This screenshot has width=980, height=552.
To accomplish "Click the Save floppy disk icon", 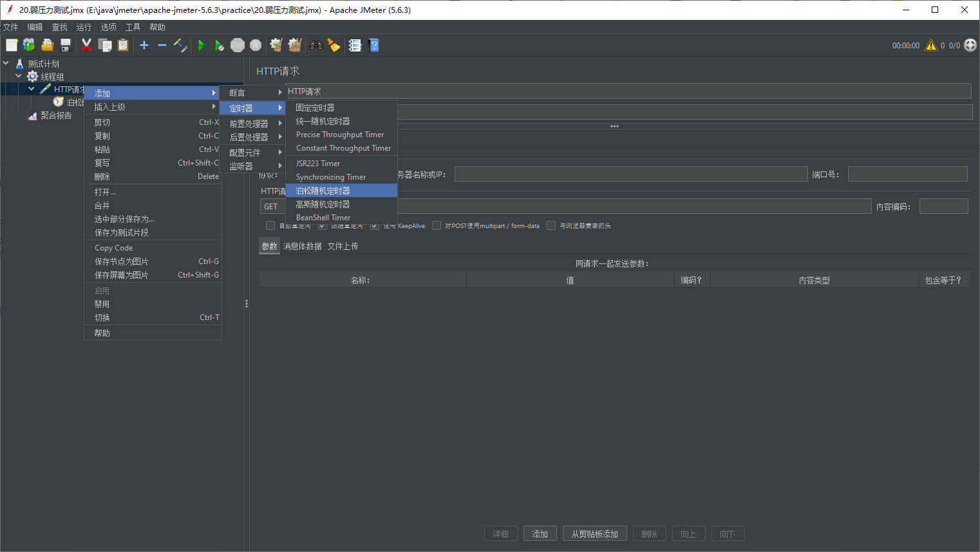I will [65, 45].
